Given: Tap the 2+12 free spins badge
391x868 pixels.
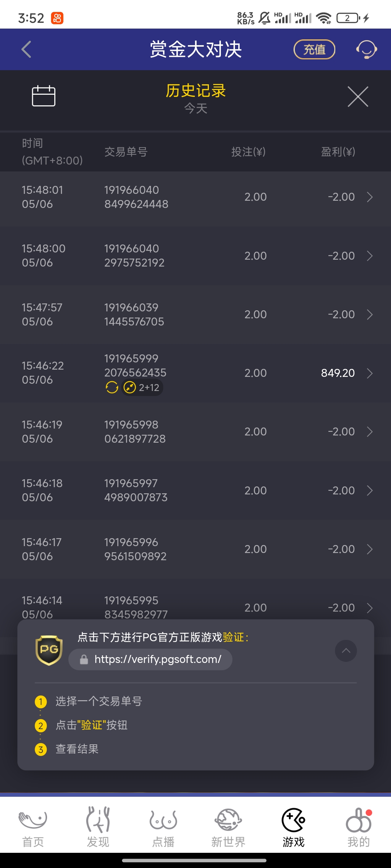Looking at the screenshot, I should click(x=142, y=387).
